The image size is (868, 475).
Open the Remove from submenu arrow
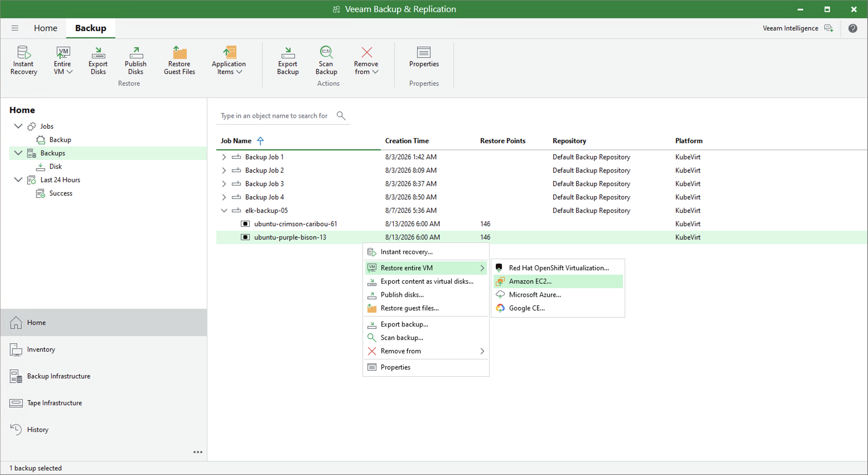[x=482, y=351]
